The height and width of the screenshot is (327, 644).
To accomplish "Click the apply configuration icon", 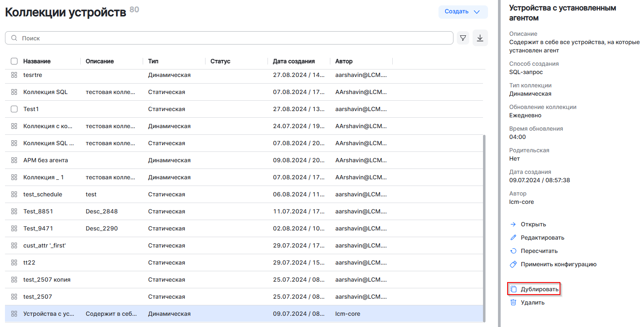I will click(513, 264).
